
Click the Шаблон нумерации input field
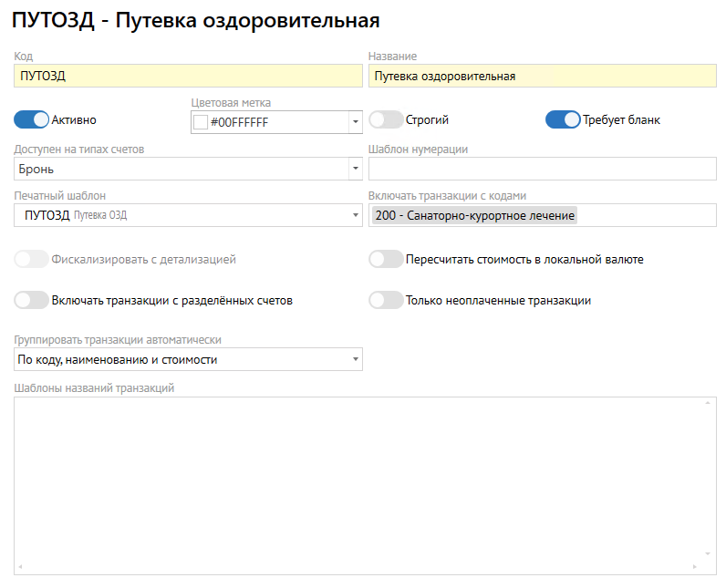(542, 169)
